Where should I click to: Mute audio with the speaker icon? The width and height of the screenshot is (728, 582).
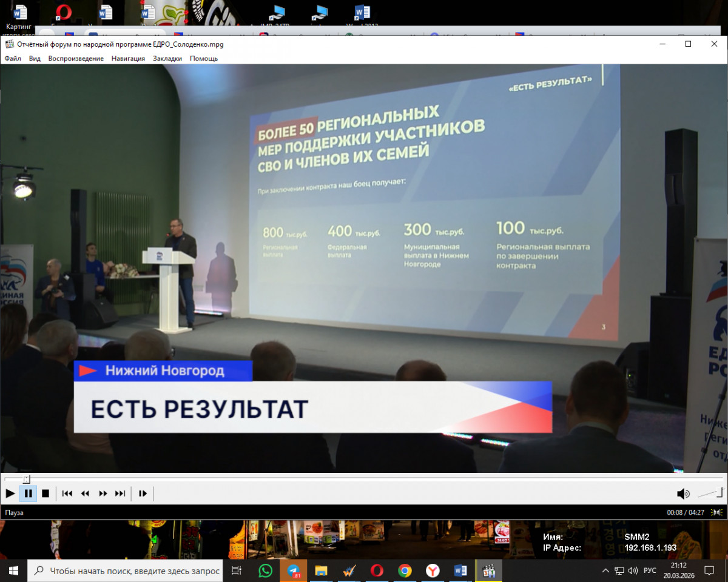pos(683,493)
